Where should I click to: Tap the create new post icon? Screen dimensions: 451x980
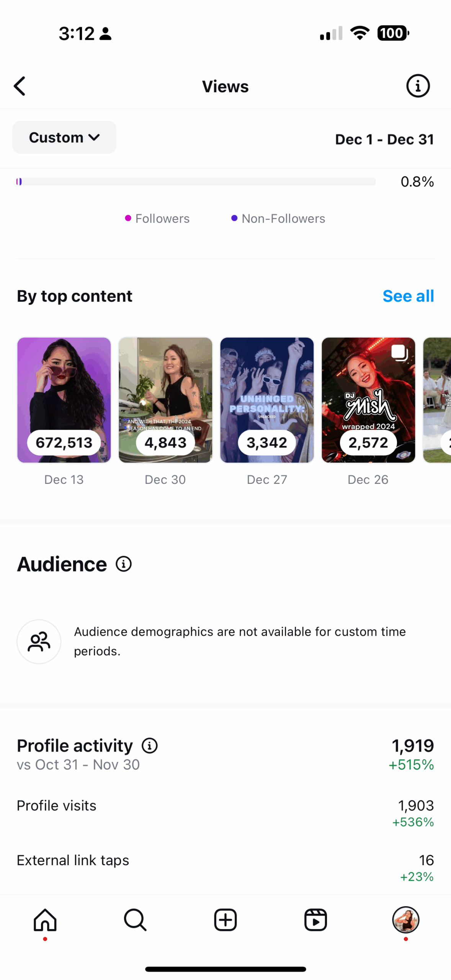[225, 920]
